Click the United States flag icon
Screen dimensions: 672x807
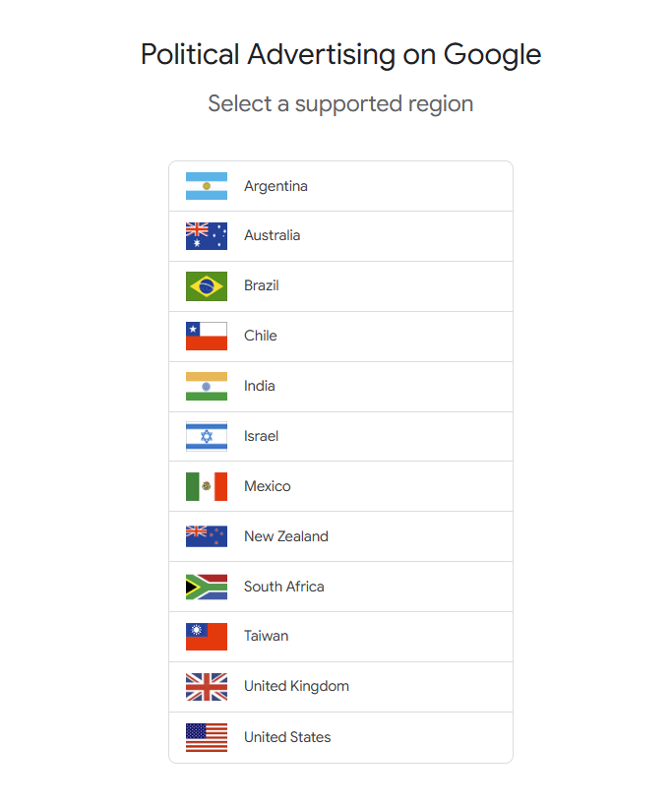click(207, 737)
